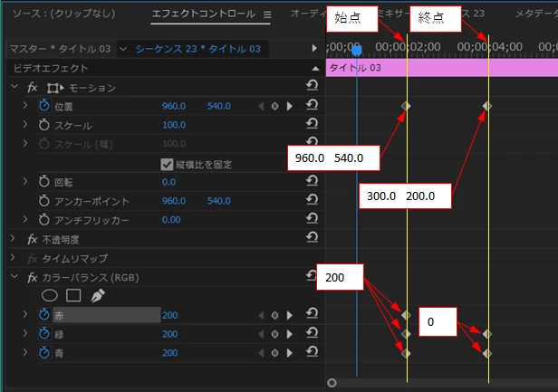Viewport: 558px width, 392px height.
Task: Toggle the カラーバランス (RGB) fx switch
Action: click(x=33, y=277)
